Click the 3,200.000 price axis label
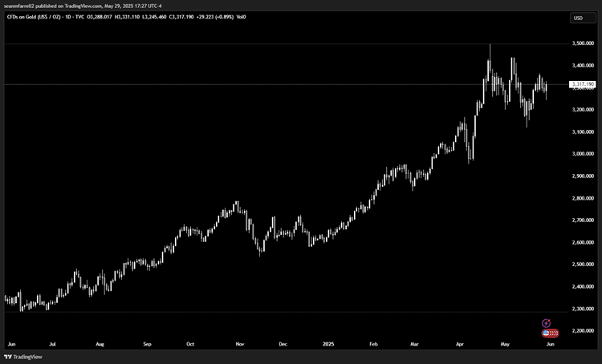Screen dimensions: 602x364 coord(583,110)
